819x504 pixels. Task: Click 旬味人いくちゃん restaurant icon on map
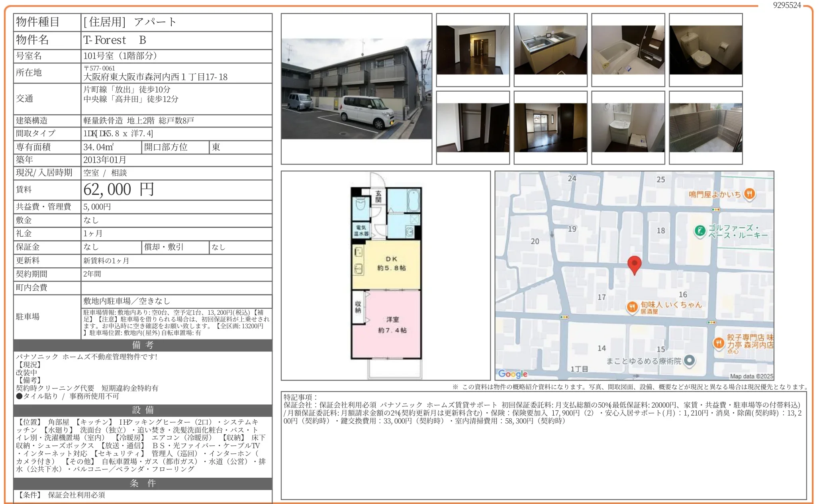(632, 307)
